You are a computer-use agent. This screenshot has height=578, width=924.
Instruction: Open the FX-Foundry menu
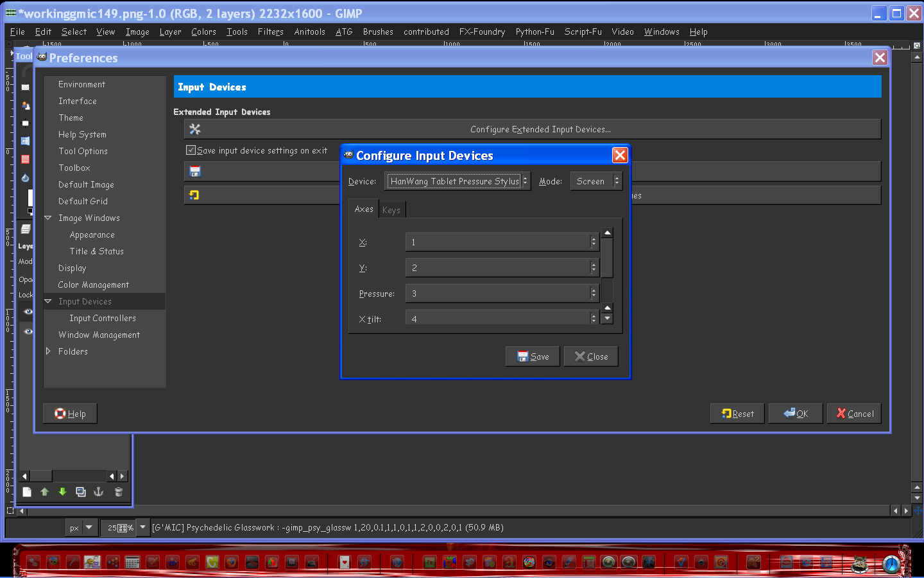[x=482, y=31]
